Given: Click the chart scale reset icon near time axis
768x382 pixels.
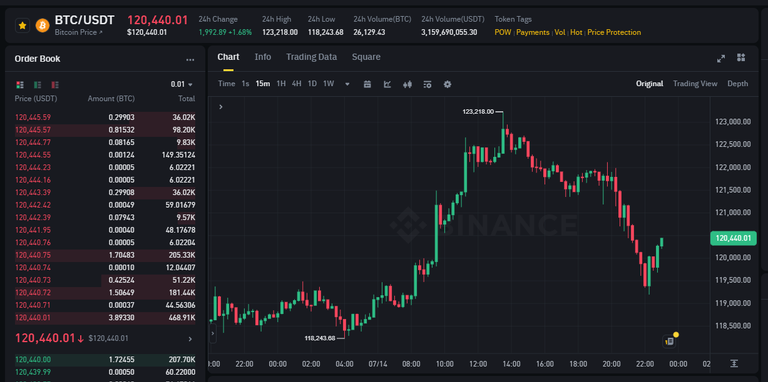Looking at the screenshot, I should (x=734, y=363).
